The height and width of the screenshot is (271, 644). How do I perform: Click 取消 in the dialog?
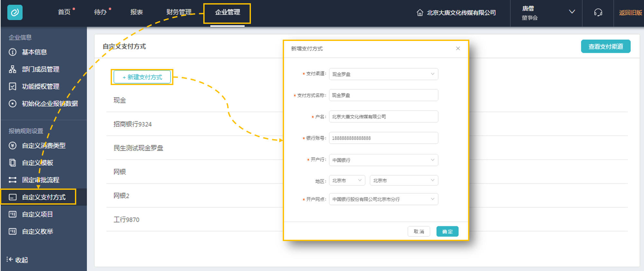(x=419, y=231)
